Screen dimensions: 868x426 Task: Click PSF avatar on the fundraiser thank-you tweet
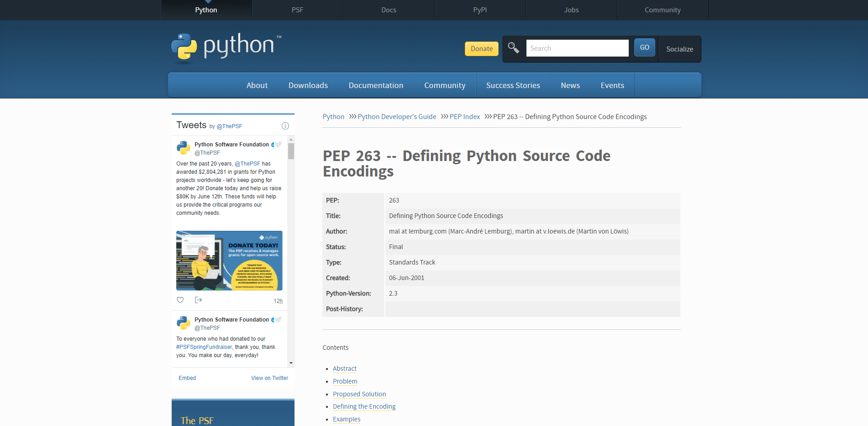click(x=184, y=323)
